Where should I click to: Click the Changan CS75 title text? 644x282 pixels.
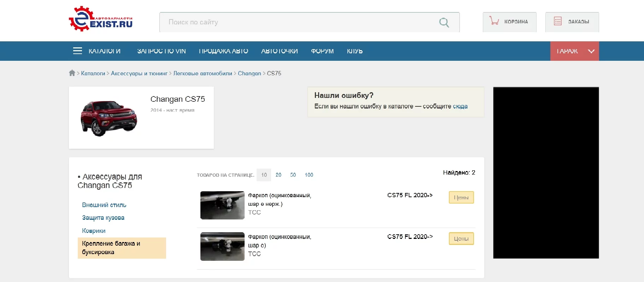pos(178,99)
